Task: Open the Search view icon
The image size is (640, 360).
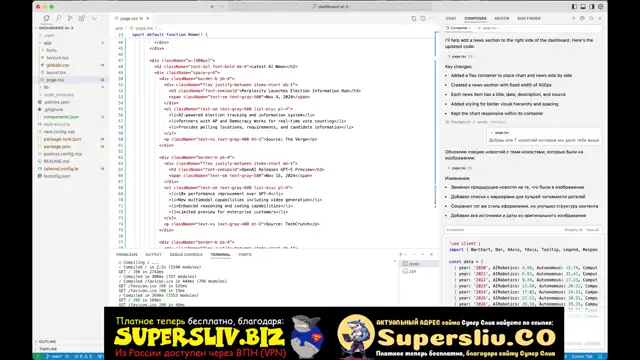Action: (x=58, y=18)
